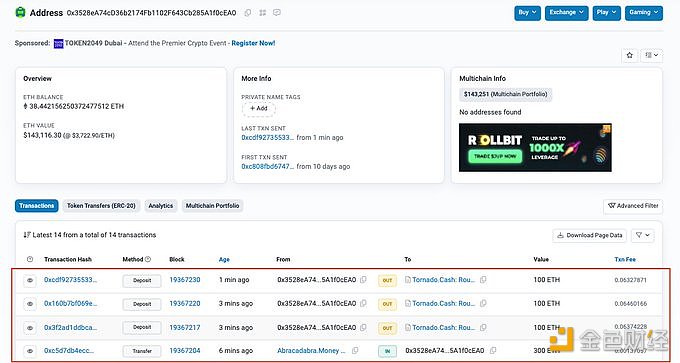Open the Exchange dropdown
Screen dimensions: 680x363
pyautogui.click(x=566, y=13)
